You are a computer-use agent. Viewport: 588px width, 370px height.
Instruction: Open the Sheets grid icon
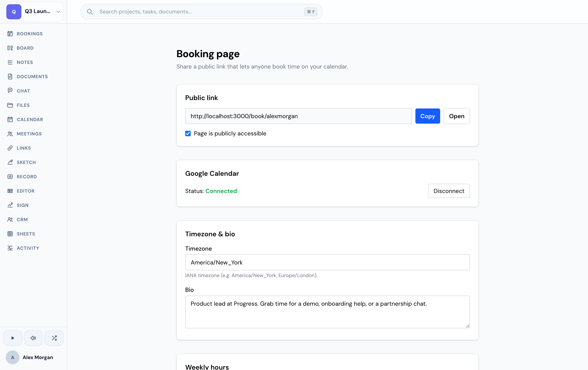pyautogui.click(x=10, y=234)
